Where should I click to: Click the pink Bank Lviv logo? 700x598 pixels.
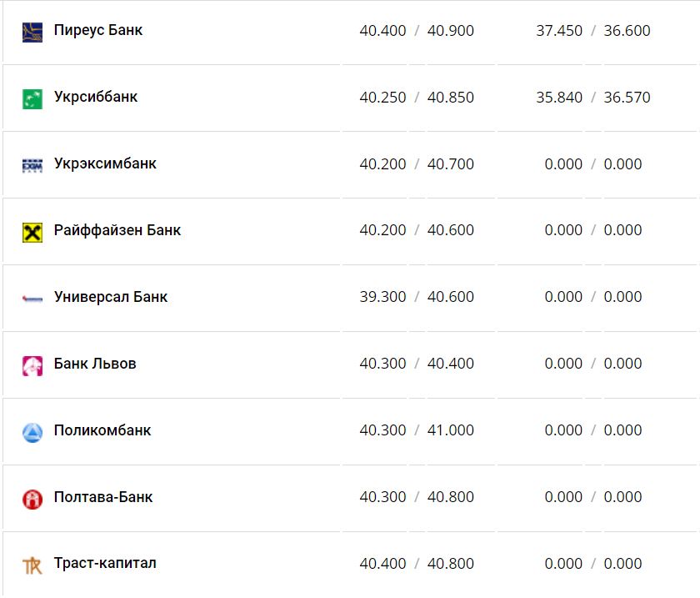coord(32,365)
